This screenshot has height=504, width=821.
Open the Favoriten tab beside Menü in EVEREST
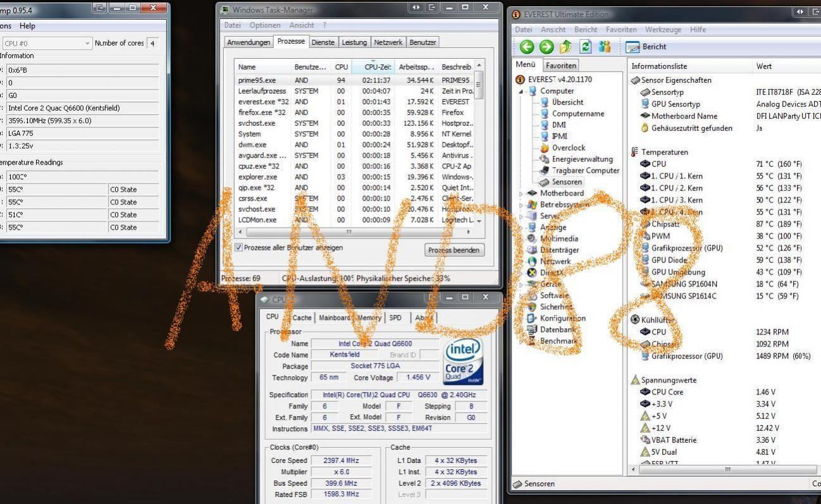pos(561,65)
